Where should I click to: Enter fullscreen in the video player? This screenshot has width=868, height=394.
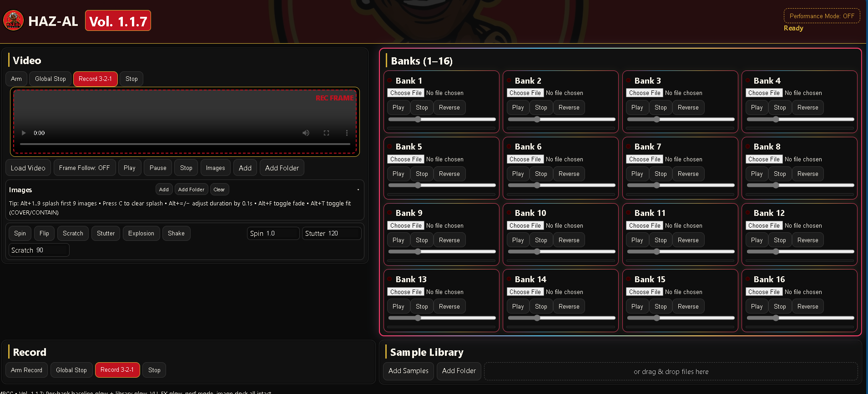(326, 133)
